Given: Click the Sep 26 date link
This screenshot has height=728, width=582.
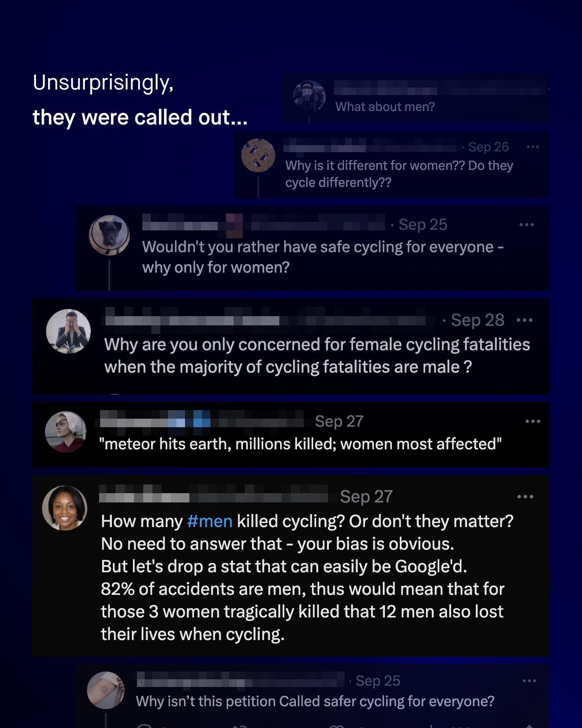Looking at the screenshot, I should [488, 147].
